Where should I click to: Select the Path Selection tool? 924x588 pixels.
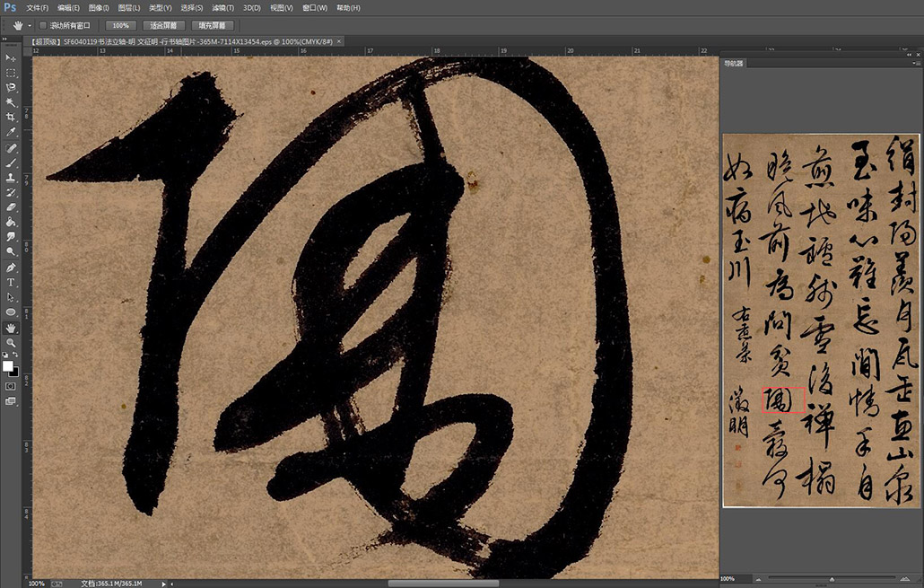(x=11, y=297)
